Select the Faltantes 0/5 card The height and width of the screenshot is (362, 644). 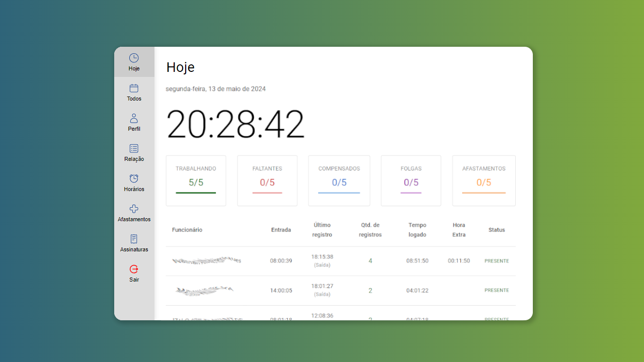267,180
